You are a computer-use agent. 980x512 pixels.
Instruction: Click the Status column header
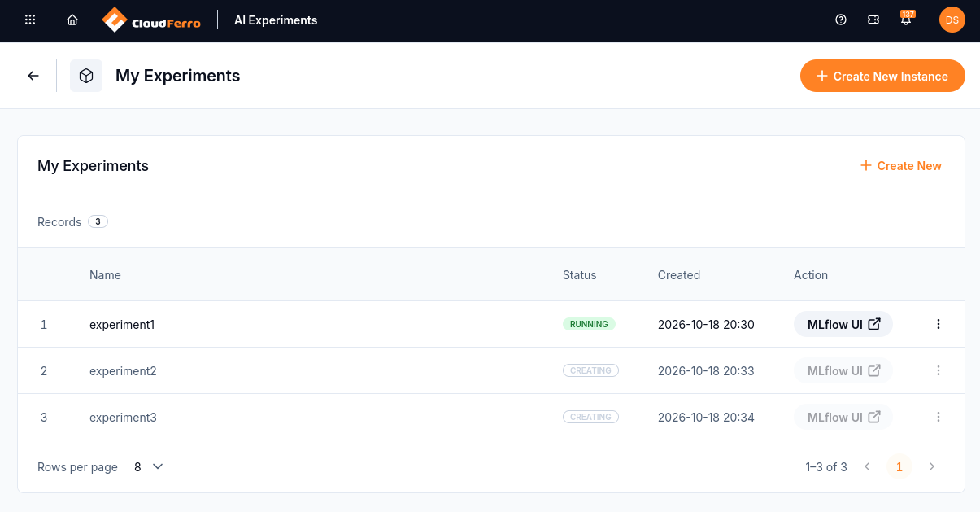[x=579, y=275]
